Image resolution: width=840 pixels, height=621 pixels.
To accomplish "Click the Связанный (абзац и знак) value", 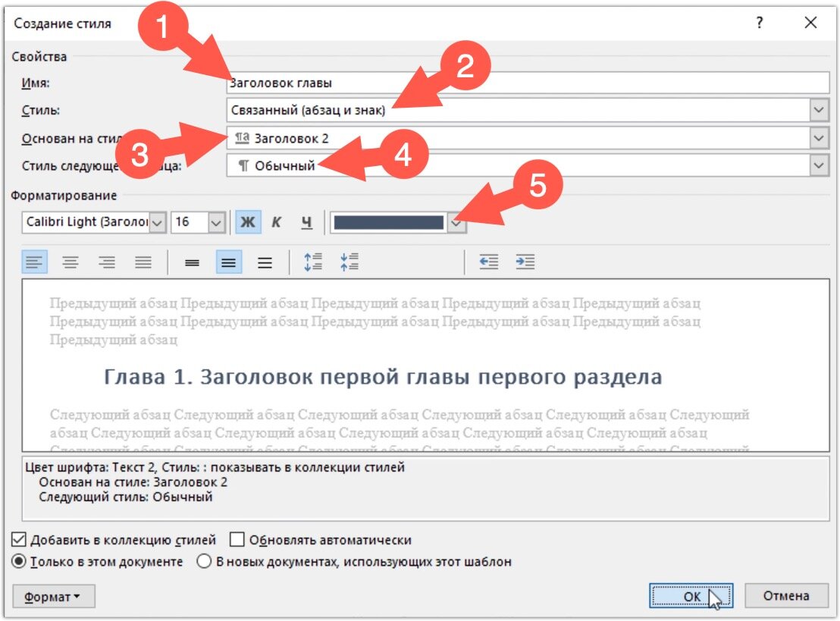I will 308,111.
